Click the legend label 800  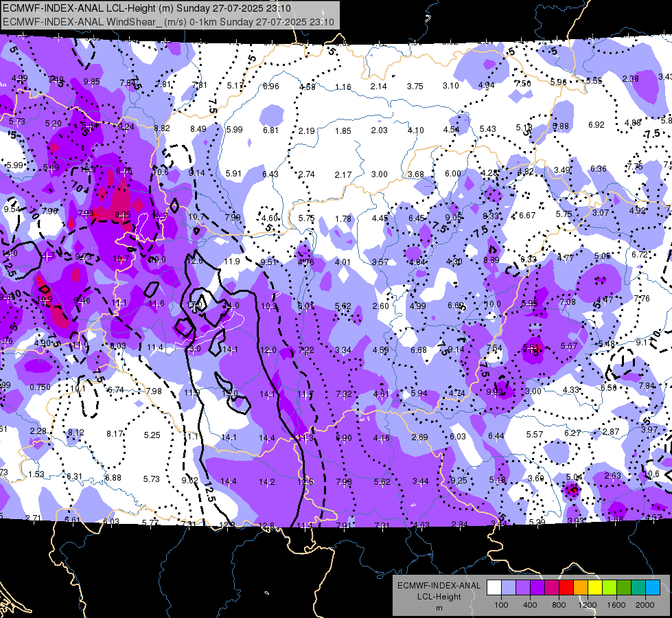tap(559, 605)
